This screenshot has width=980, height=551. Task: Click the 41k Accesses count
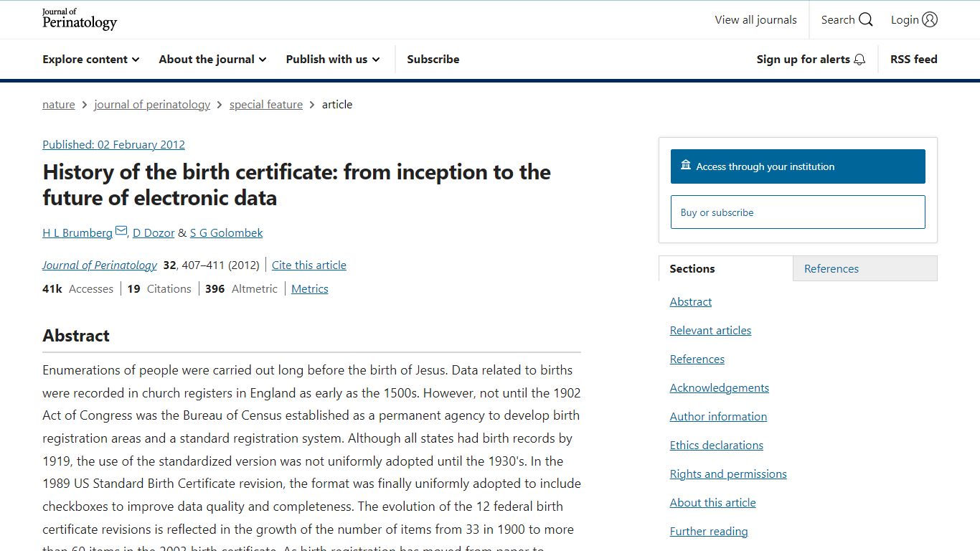78,289
